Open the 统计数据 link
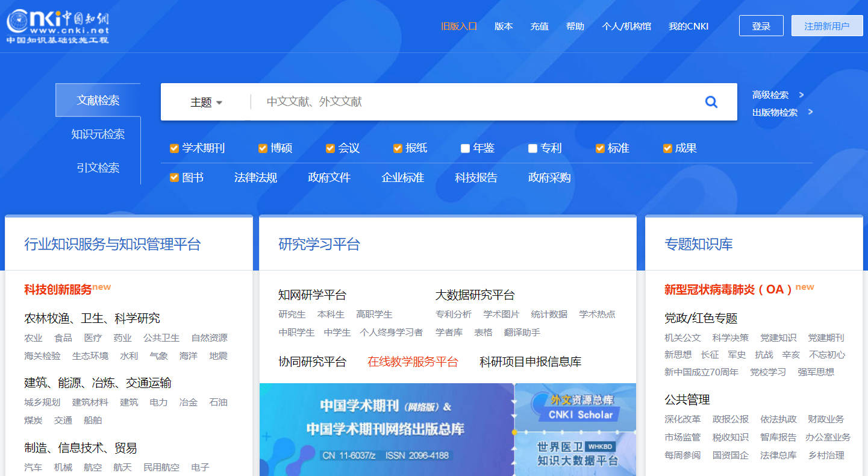 pos(549,315)
